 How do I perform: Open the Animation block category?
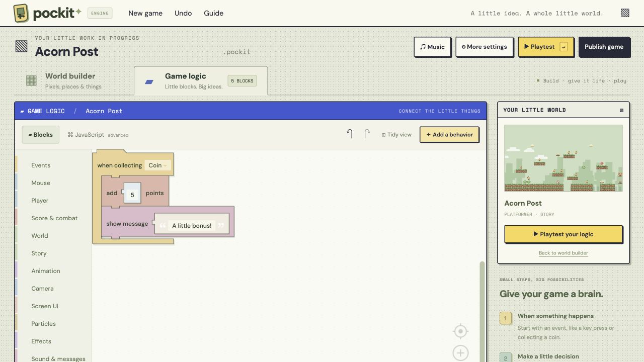(46, 271)
